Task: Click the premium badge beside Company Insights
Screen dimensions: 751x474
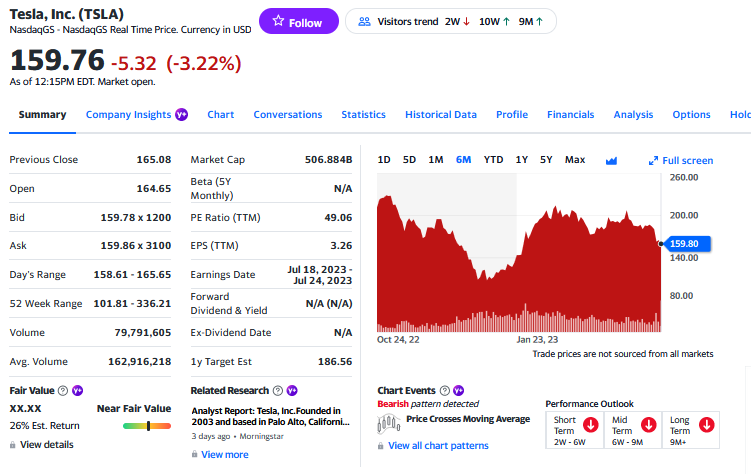Action: (182, 114)
